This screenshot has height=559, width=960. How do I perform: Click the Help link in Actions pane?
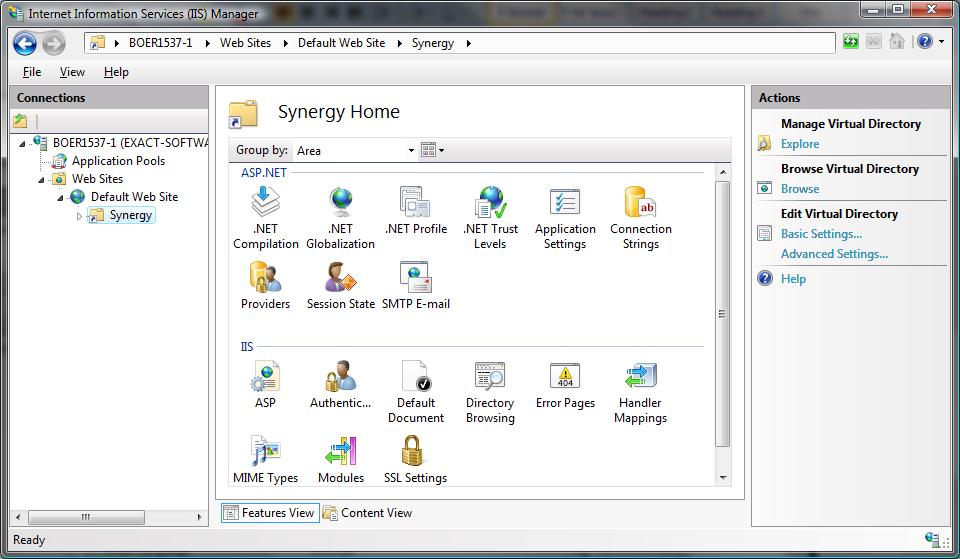click(x=793, y=279)
